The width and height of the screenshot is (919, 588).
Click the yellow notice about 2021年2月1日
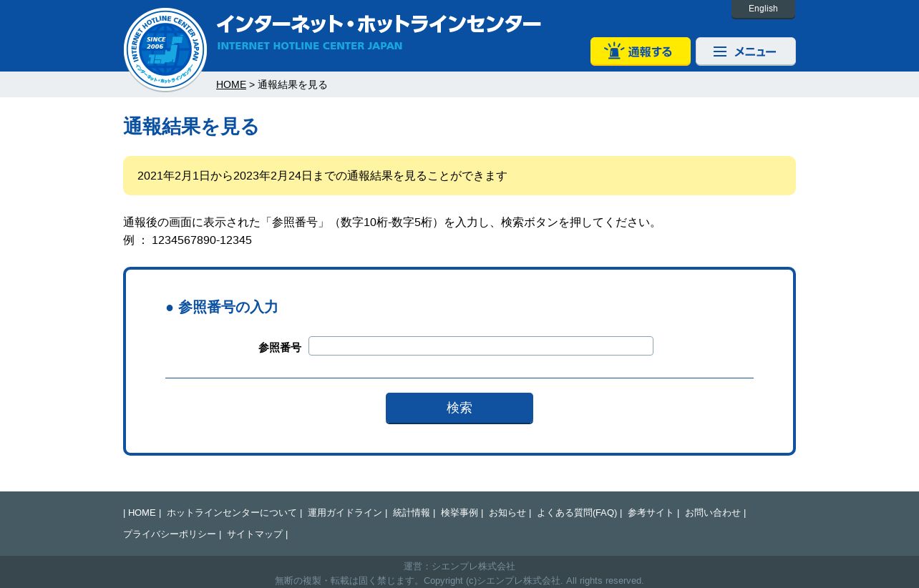(459, 175)
